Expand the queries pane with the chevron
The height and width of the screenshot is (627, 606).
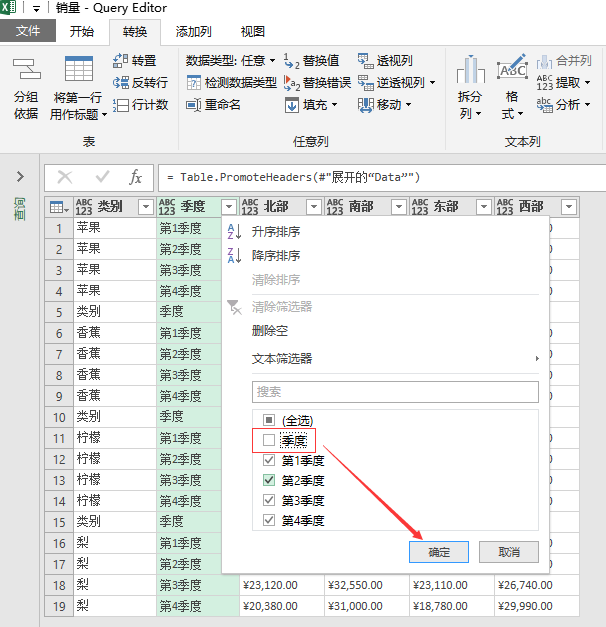click(20, 176)
